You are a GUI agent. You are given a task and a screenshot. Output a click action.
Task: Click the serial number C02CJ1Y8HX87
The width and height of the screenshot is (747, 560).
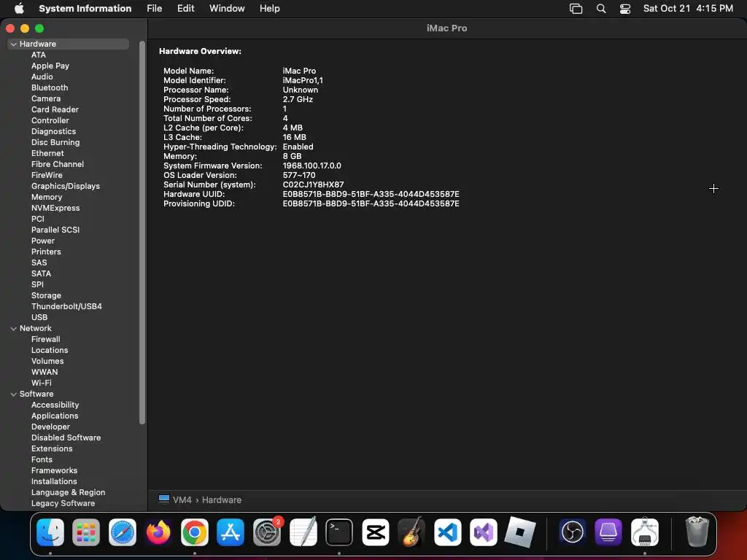click(x=313, y=184)
